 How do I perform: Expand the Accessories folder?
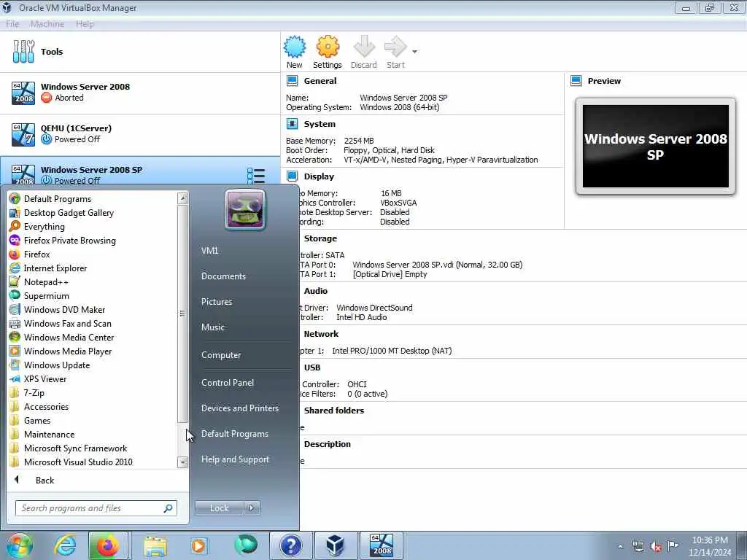[93, 406]
